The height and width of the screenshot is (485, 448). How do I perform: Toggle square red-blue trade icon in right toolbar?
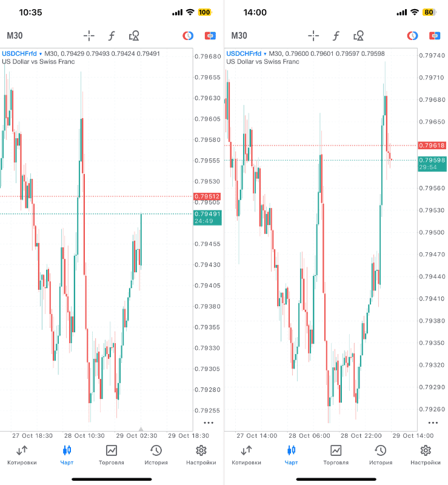(x=435, y=36)
